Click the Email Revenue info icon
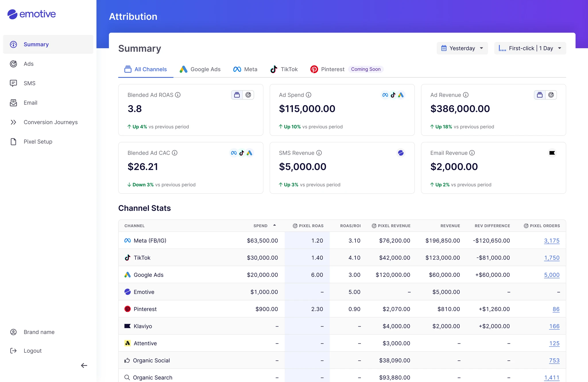This screenshot has width=588, height=382. [x=472, y=153]
